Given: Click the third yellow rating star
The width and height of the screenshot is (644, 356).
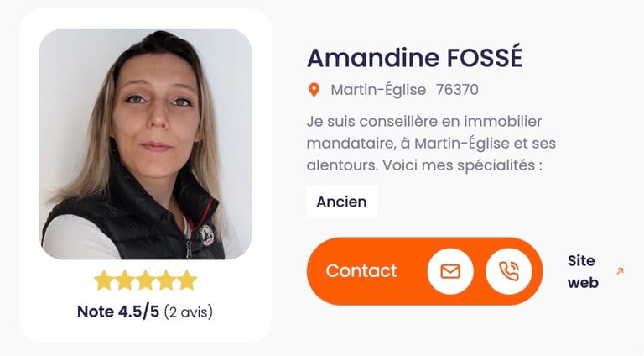Looking at the screenshot, I should 145,280.
